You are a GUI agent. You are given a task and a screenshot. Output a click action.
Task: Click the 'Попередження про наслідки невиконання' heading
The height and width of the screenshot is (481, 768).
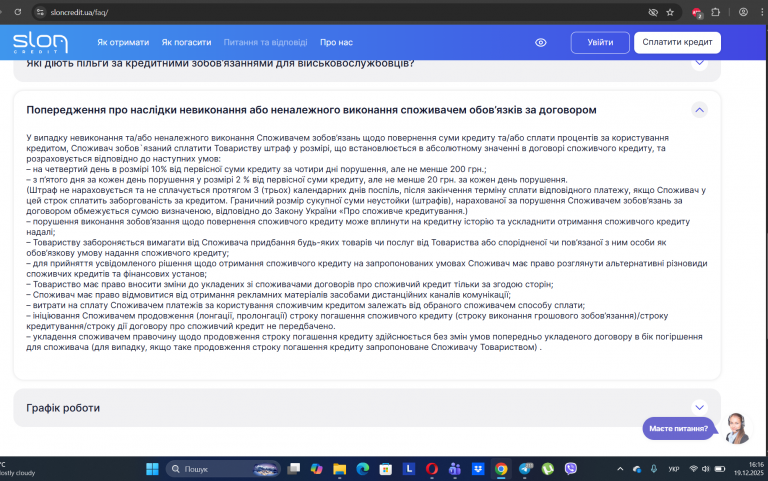(312, 110)
